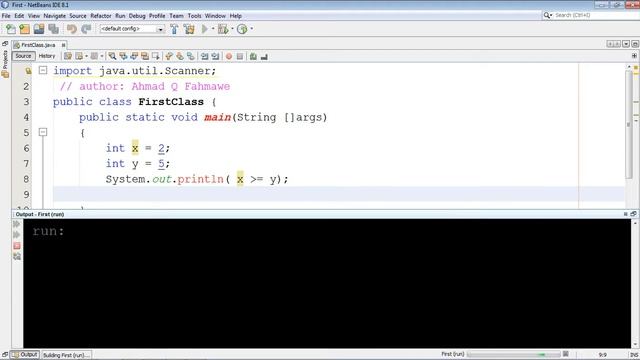
Task: Click the Building First (run) status text
Action: 66,356
